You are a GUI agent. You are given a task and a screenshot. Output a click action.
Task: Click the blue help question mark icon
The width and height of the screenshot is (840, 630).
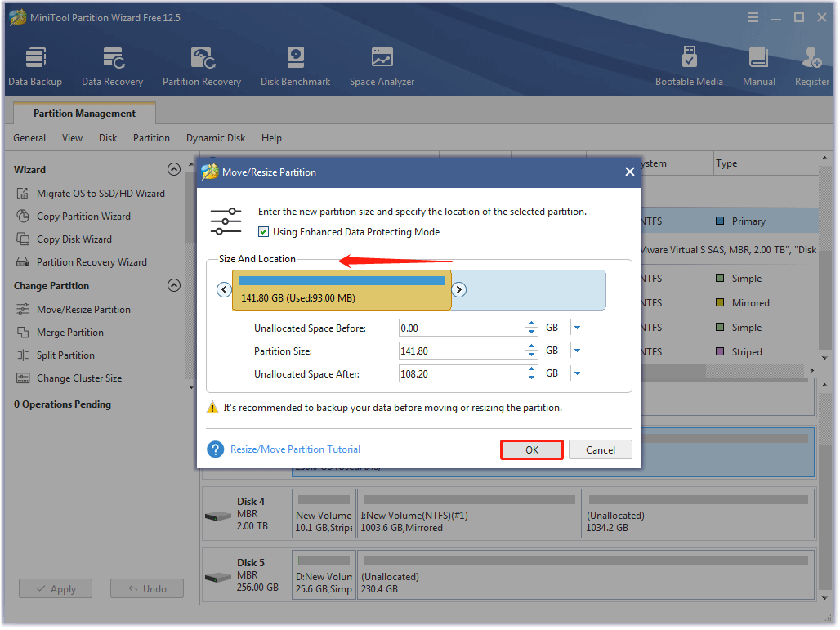point(216,449)
